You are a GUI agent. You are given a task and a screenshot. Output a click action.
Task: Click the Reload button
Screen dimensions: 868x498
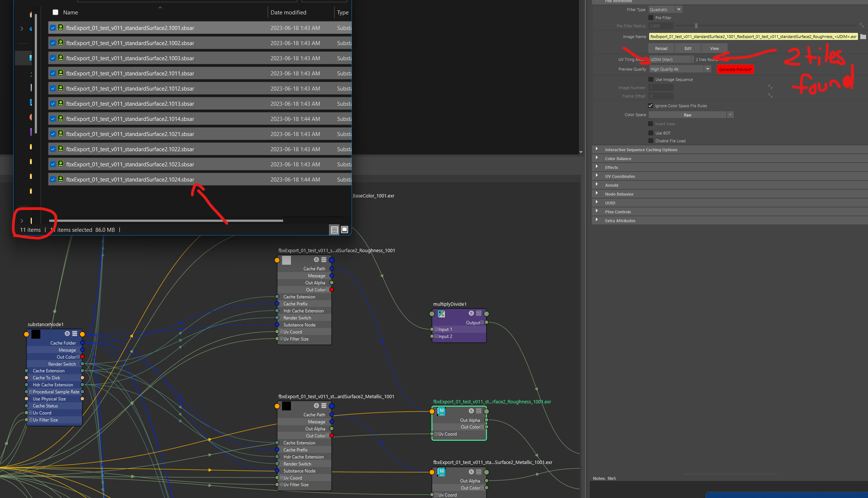click(x=661, y=48)
